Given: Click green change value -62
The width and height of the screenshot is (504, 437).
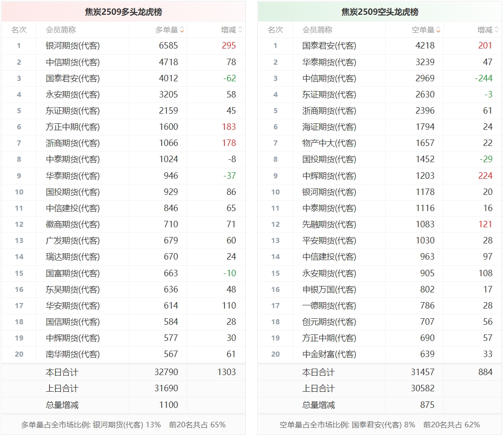Looking at the screenshot, I should [x=230, y=78].
